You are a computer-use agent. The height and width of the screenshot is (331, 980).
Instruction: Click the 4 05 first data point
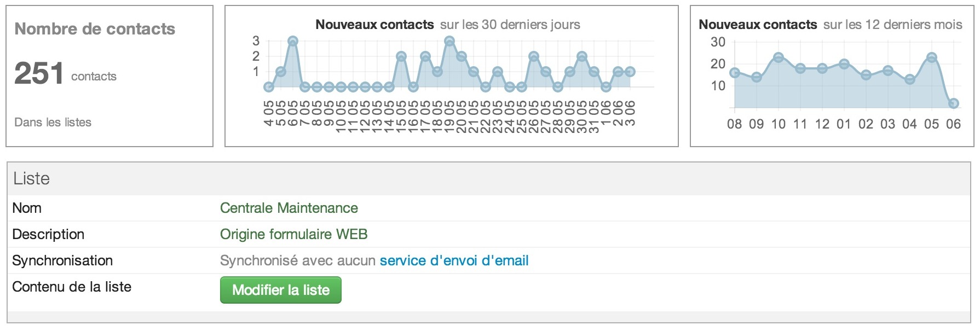269,87
